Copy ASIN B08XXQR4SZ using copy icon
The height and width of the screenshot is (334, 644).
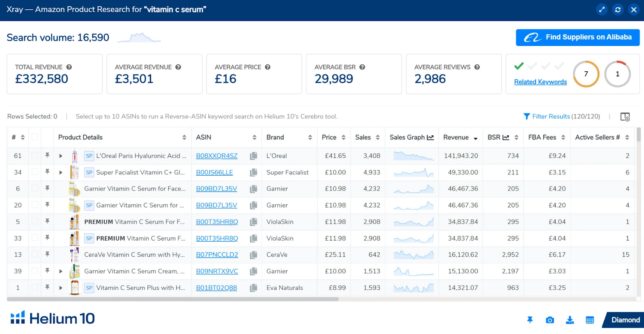(x=254, y=156)
